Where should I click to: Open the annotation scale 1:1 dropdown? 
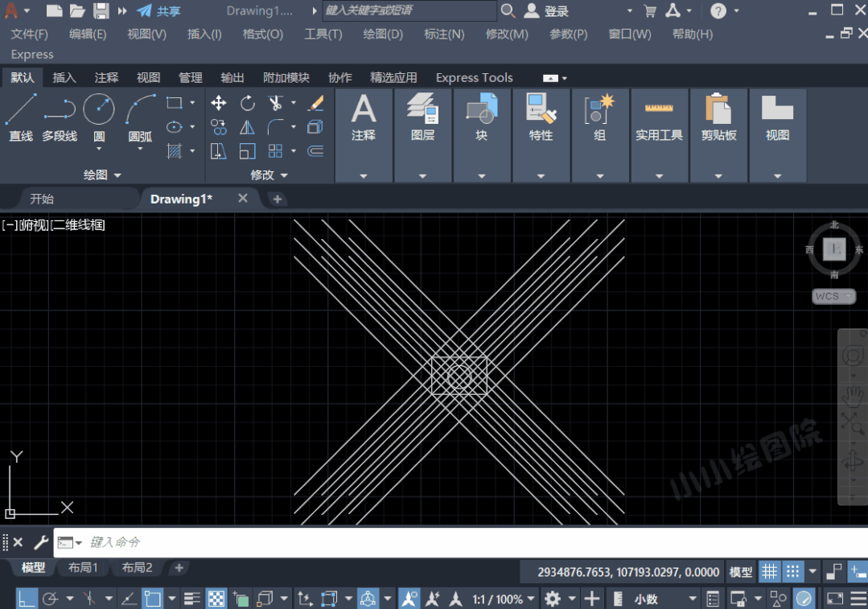[x=503, y=599]
